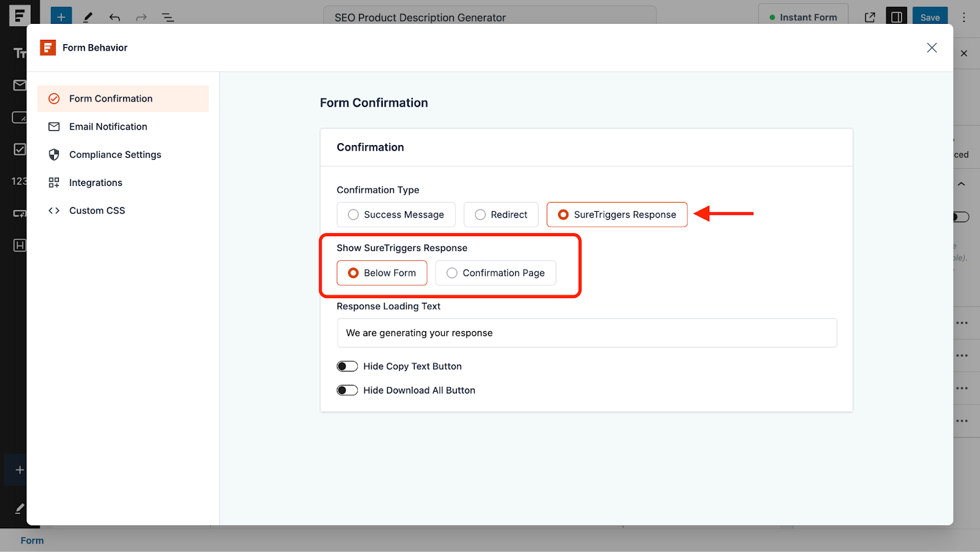
Task: Click the Instant Form button
Action: (803, 17)
